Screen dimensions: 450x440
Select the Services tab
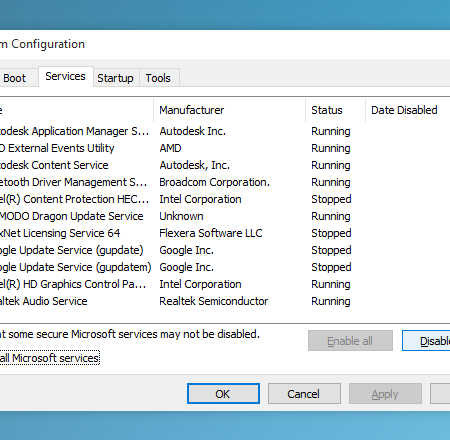click(66, 76)
